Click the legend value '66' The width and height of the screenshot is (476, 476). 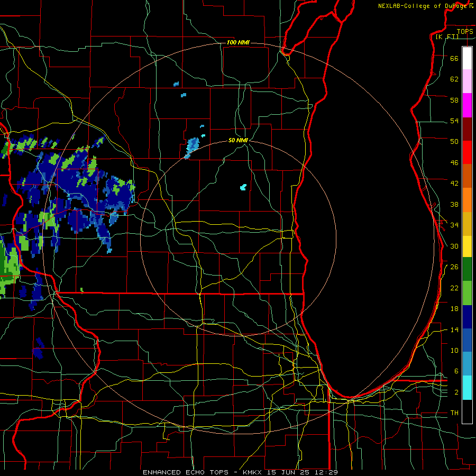(x=454, y=58)
